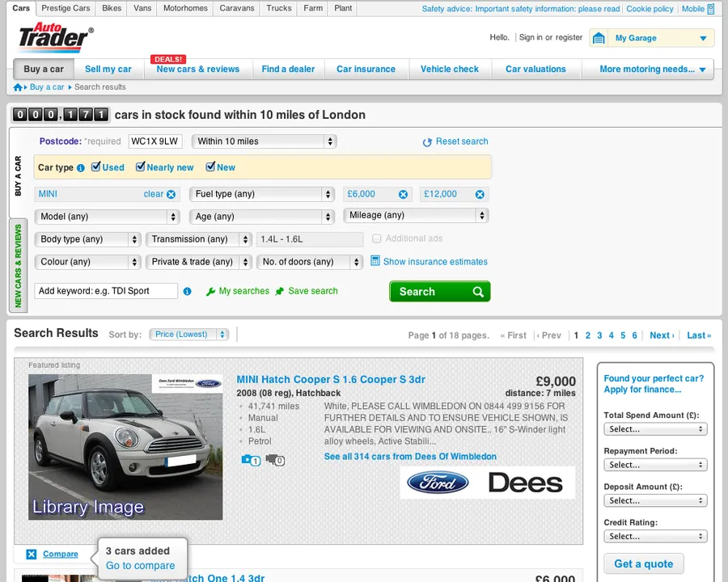Remove the £6,000 minimum price filter
This screenshot has height=582, width=728.
coord(403,195)
